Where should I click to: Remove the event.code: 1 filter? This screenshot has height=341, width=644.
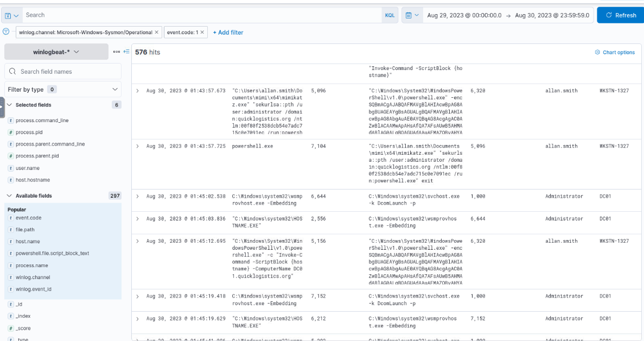coord(202,33)
